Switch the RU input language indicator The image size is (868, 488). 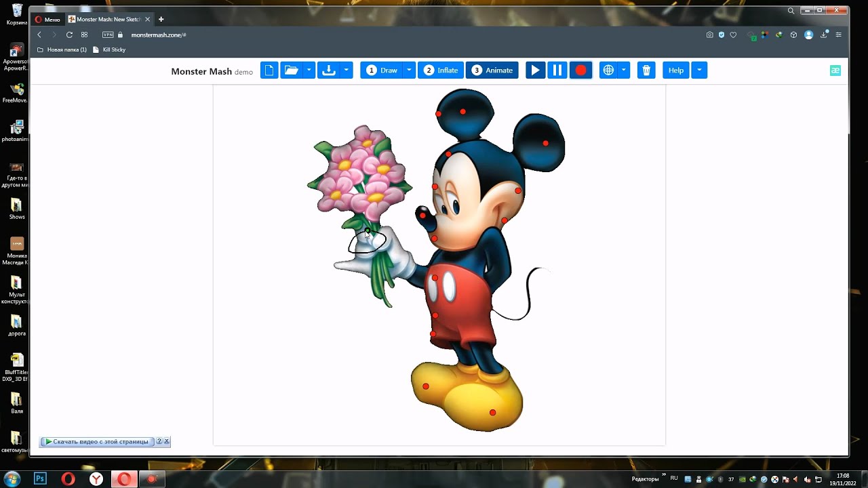(674, 479)
